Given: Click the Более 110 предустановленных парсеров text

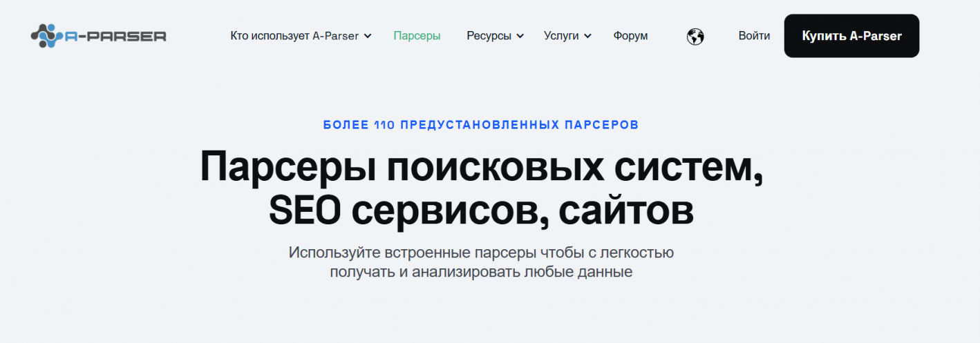Looking at the screenshot, I should [480, 125].
